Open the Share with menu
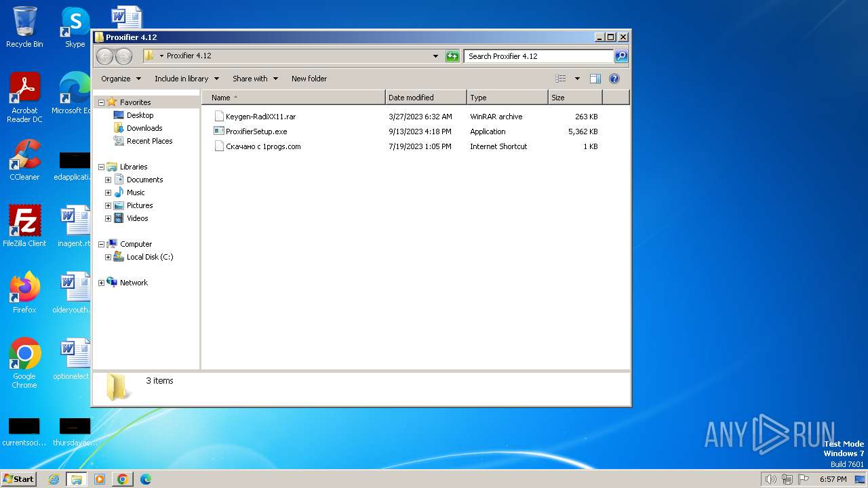 [x=255, y=79]
